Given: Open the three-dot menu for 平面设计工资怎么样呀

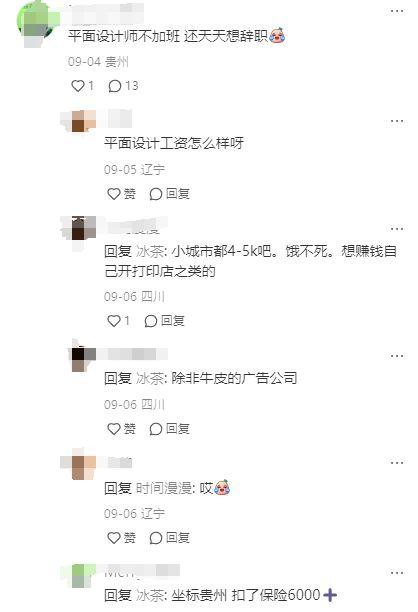Looking at the screenshot, I should point(397,121).
